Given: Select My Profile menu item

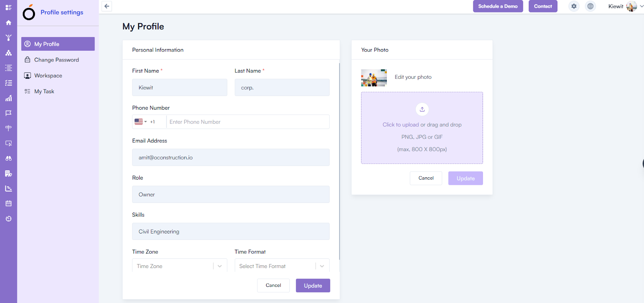Looking at the screenshot, I should [58, 44].
